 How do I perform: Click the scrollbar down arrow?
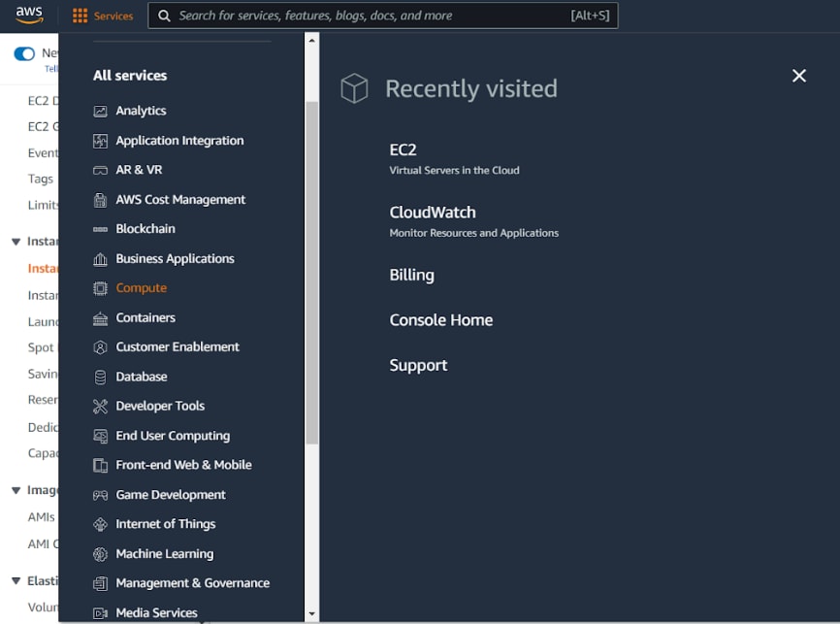point(311,614)
